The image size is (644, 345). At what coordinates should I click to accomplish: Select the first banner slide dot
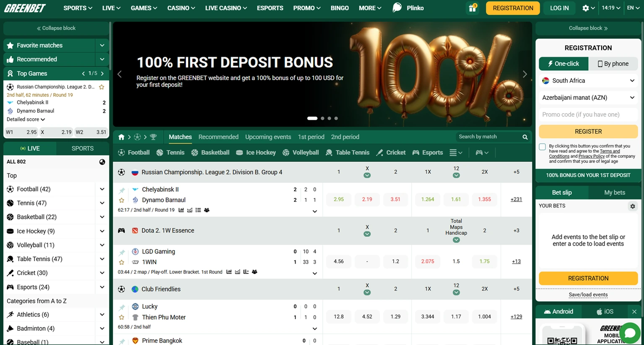312,118
